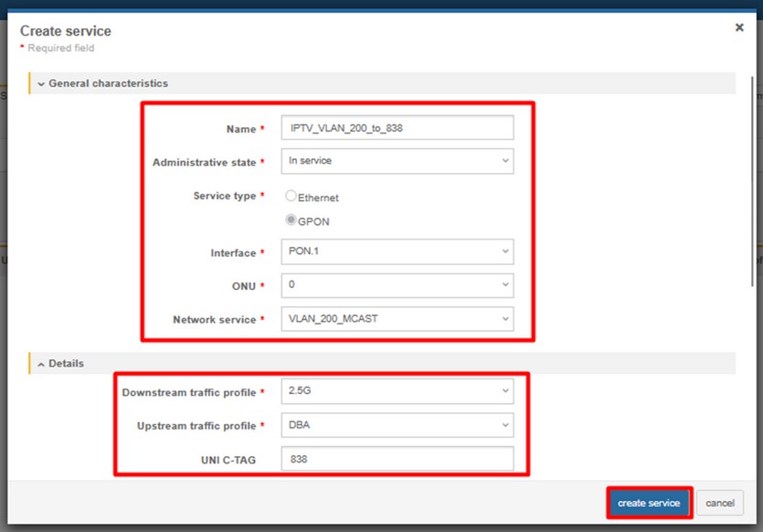Expand the ONU dropdown list
The image size is (763, 532).
pyautogui.click(x=396, y=286)
